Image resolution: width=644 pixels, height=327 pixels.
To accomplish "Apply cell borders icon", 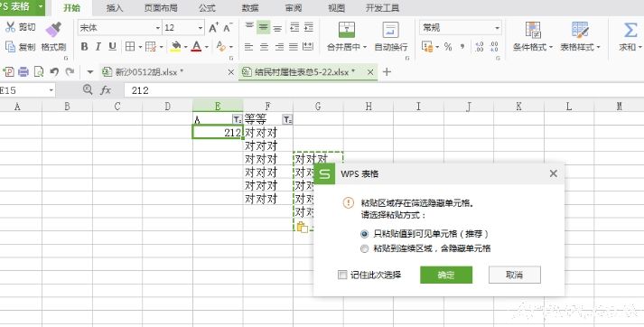I will [130, 47].
